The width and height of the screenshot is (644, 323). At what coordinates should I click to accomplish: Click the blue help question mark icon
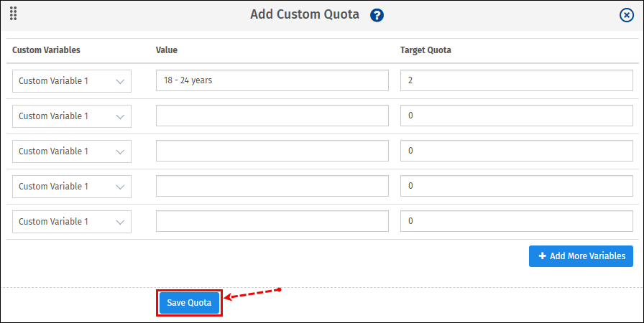pyautogui.click(x=377, y=15)
